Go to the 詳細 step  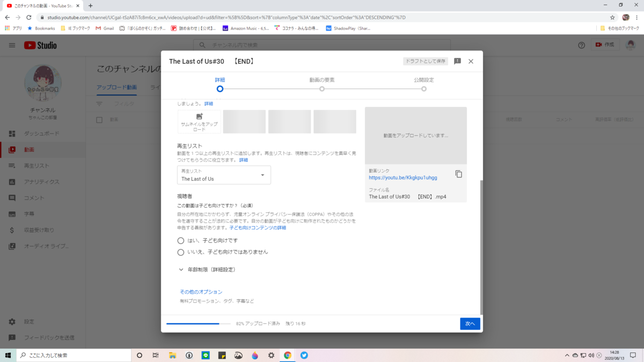click(220, 84)
